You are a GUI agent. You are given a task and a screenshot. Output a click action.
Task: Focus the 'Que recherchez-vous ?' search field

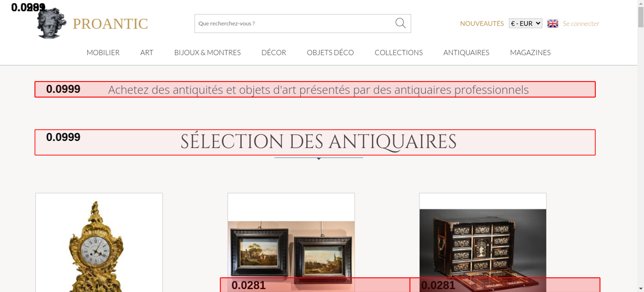[293, 23]
